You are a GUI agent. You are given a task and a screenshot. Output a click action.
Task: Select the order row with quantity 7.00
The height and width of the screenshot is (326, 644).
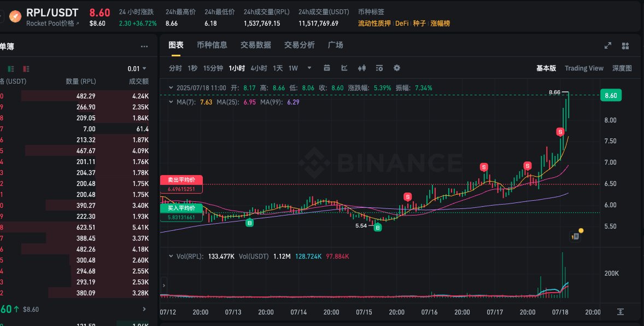(74, 129)
